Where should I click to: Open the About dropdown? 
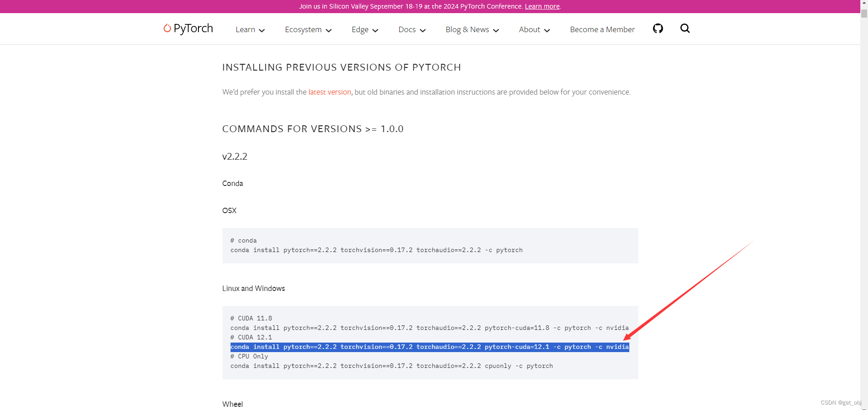534,29
